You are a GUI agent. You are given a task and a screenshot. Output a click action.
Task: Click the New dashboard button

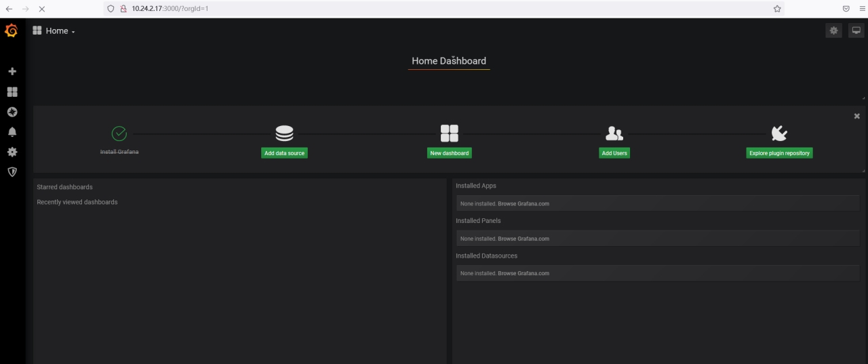450,153
